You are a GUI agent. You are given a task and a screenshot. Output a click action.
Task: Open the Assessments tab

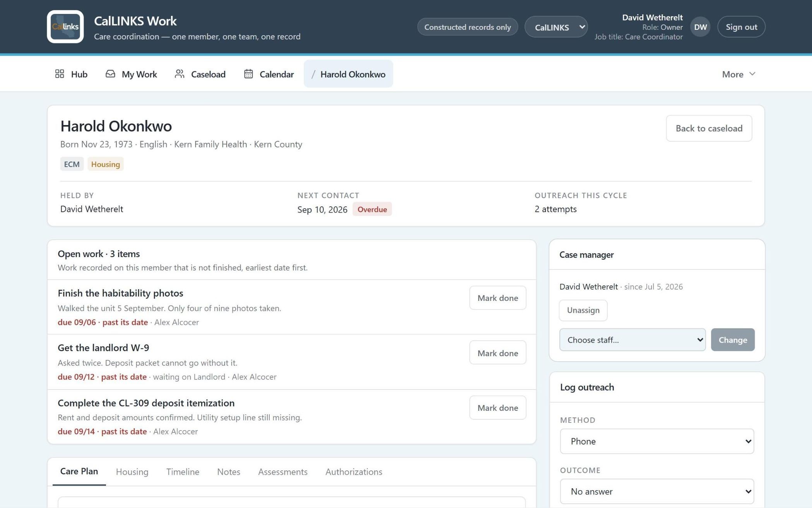283,472
